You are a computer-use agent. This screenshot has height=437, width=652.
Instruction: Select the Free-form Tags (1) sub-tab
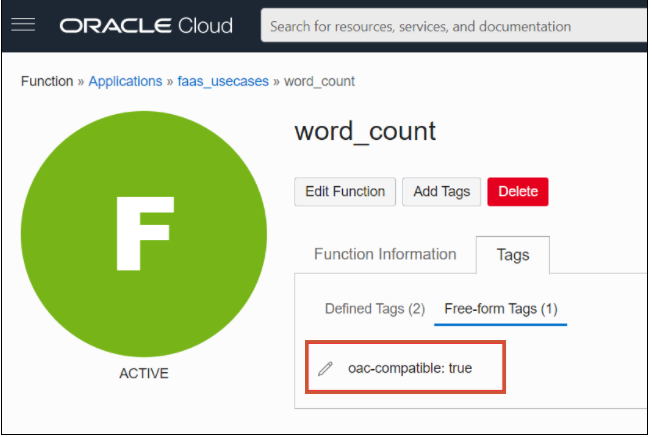[x=501, y=309]
